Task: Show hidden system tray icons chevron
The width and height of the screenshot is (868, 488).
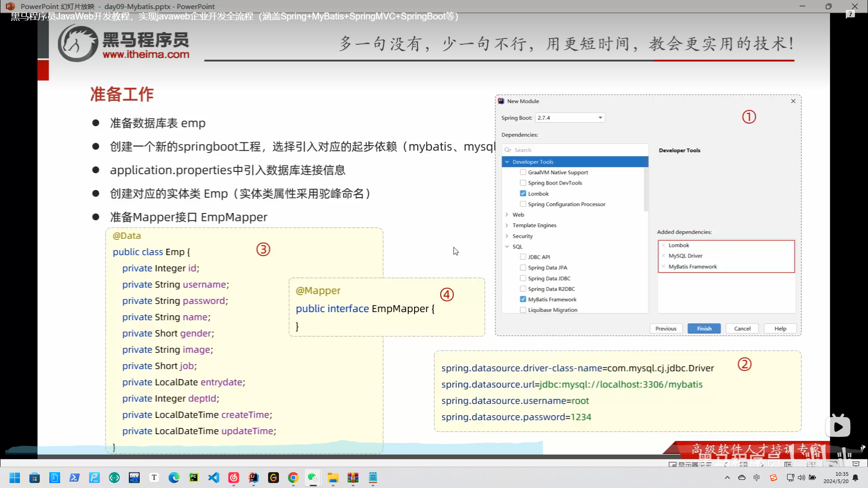Action: [x=727, y=478]
